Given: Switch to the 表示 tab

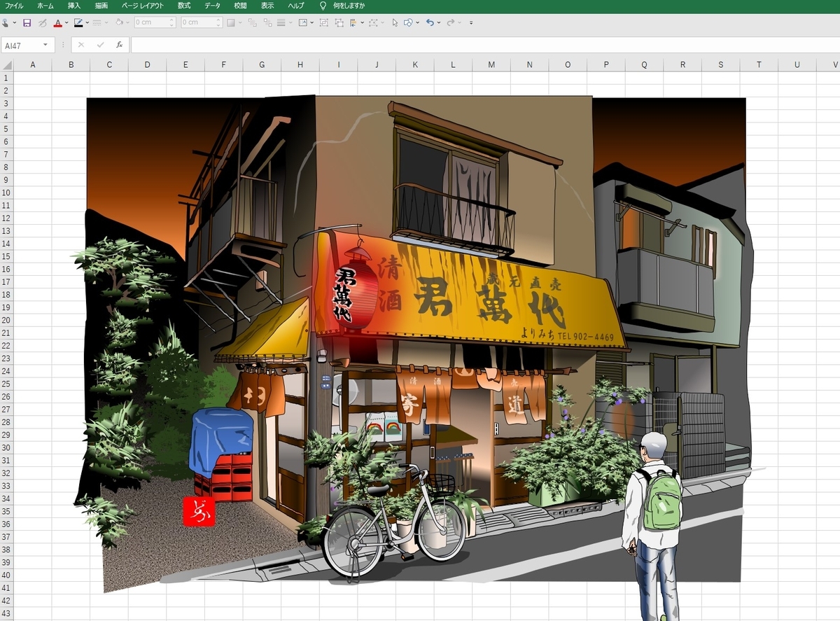Looking at the screenshot, I should [267, 5].
